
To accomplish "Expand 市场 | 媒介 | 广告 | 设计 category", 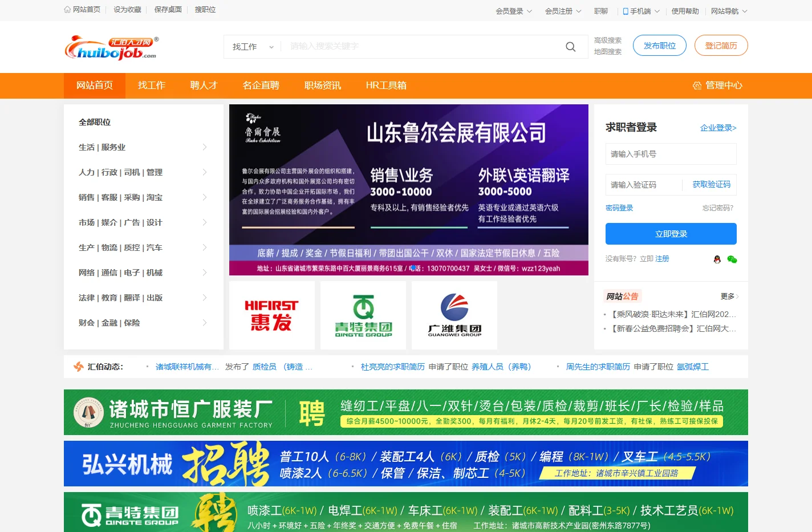I will 144,222.
